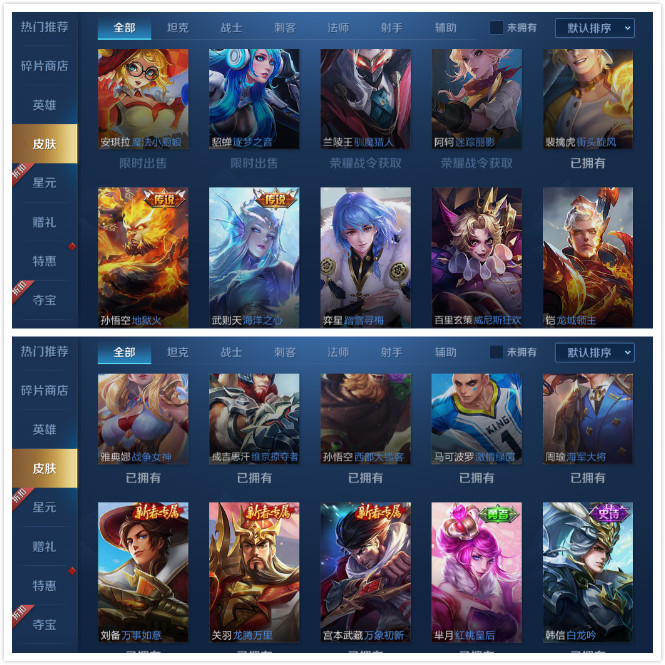Select 武则天 海洋之心 skin card
This screenshot has width=665, height=665.
click(x=254, y=257)
